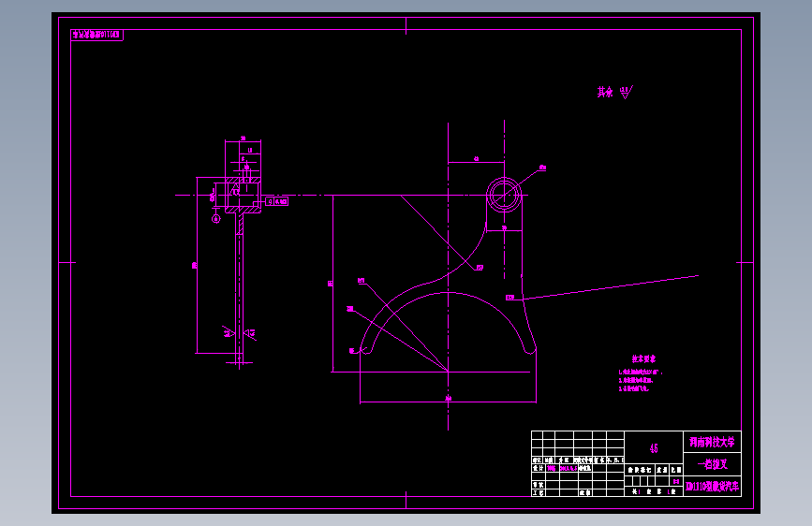Viewport: 812px width, 526px height.
Task: Select the small boss circle on fork
Action: tap(503, 196)
